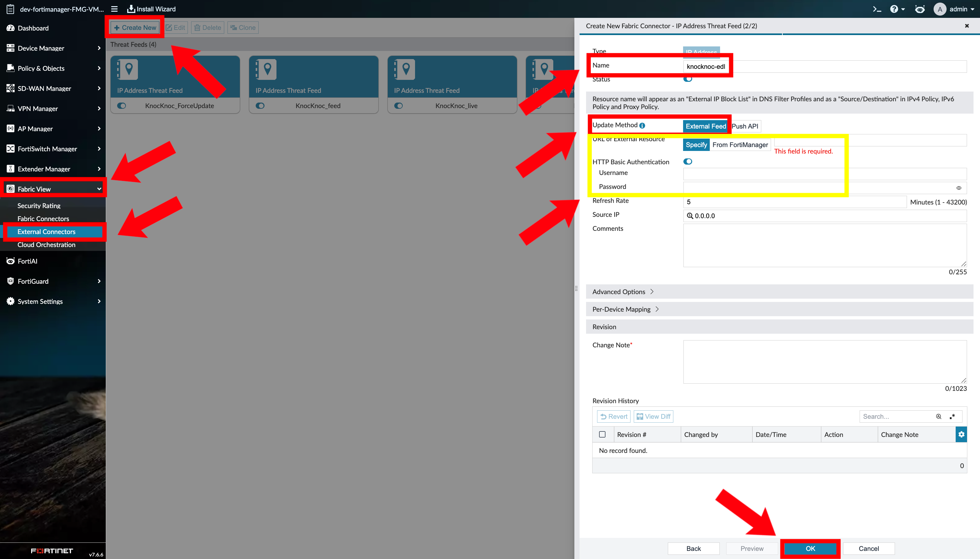Click the OK button

coord(810,548)
